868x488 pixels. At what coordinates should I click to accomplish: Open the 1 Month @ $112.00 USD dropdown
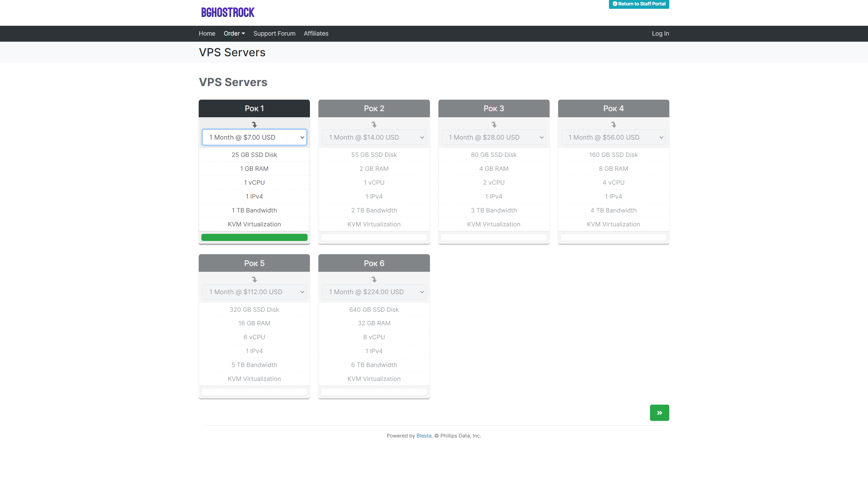click(x=254, y=292)
